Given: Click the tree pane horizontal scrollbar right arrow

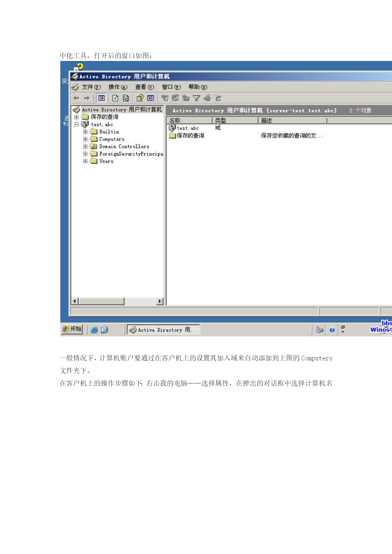Looking at the screenshot, I should click(160, 301).
